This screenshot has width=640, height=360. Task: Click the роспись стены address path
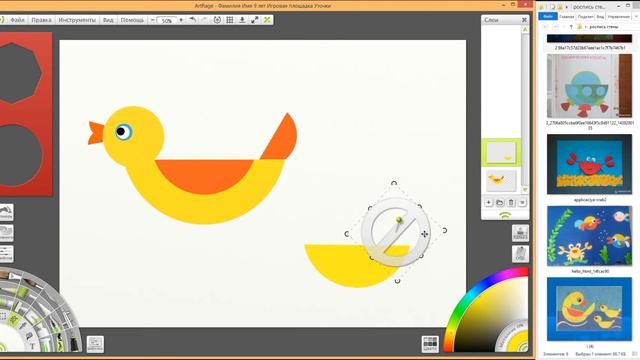(604, 27)
